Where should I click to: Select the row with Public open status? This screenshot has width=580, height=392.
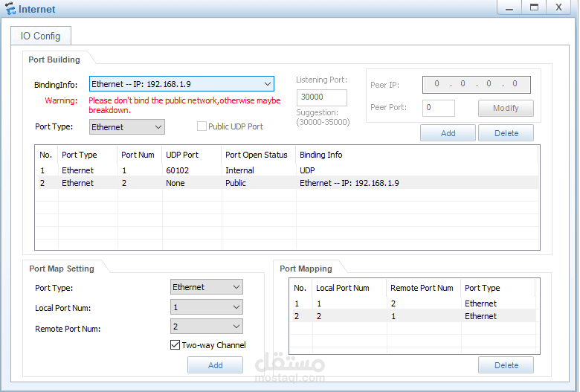287,183
